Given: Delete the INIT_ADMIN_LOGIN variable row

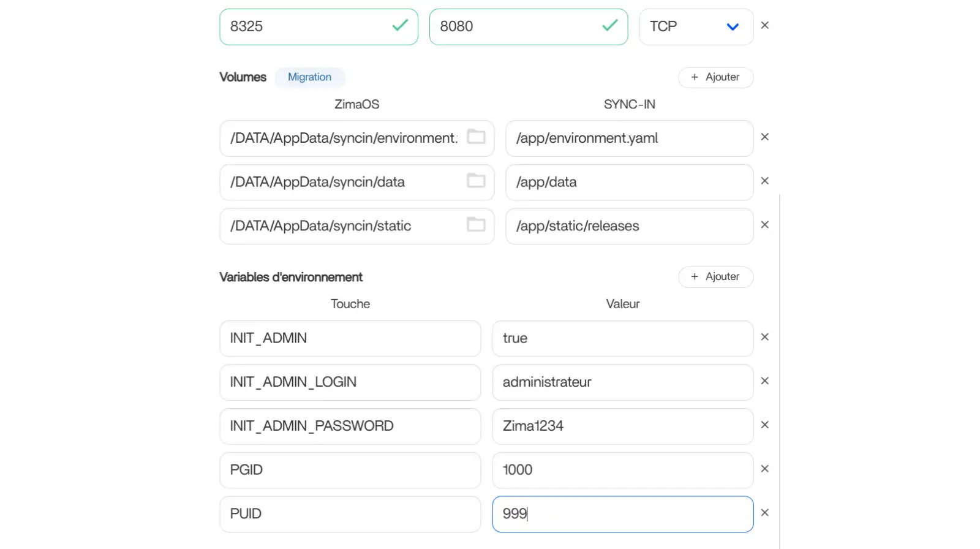Looking at the screenshot, I should pos(764,381).
